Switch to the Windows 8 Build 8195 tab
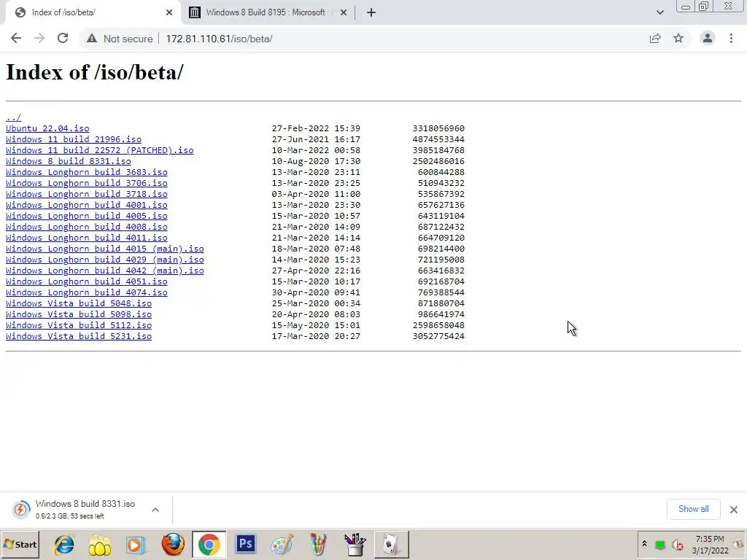The width and height of the screenshot is (747, 560). (x=268, y=12)
